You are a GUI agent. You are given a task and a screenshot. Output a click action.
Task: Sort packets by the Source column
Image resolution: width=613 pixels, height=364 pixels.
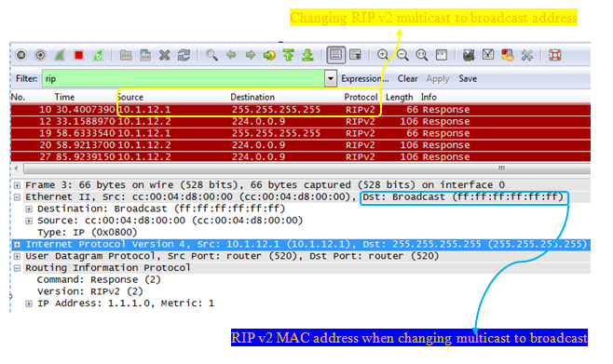pyautogui.click(x=130, y=97)
